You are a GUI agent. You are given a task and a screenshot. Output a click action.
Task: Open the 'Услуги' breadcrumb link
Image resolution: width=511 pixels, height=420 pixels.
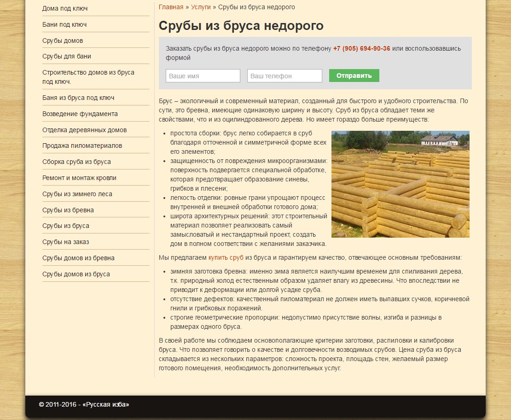pyautogui.click(x=201, y=7)
